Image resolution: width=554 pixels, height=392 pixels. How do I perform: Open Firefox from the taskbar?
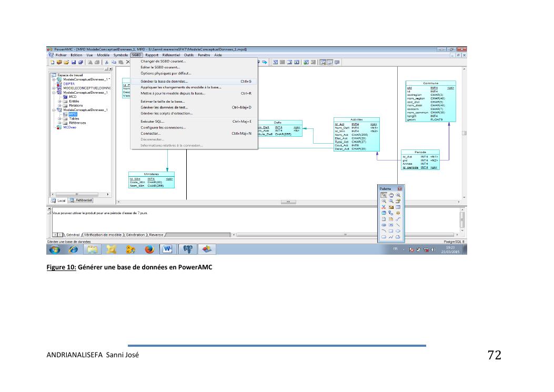coord(148,249)
